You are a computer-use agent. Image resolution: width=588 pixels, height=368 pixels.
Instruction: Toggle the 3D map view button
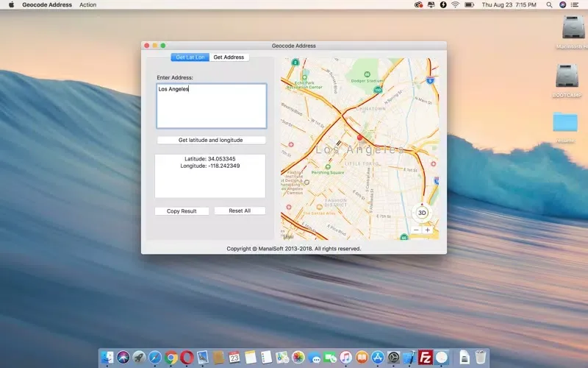(x=422, y=213)
